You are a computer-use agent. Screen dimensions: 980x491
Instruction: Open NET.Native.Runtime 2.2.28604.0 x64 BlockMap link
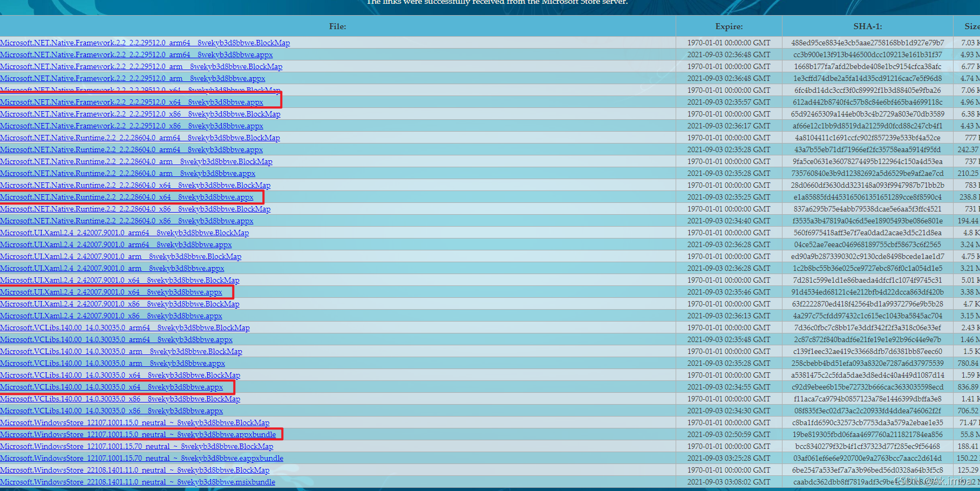click(135, 185)
